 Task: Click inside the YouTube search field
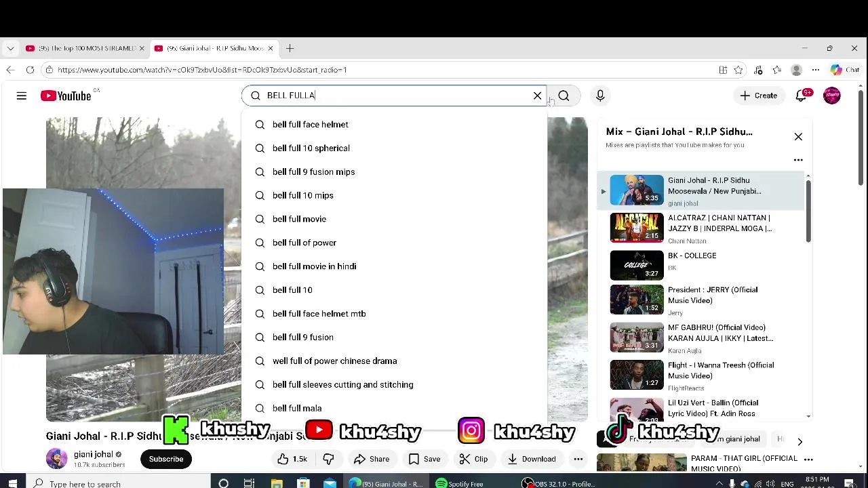(x=393, y=96)
